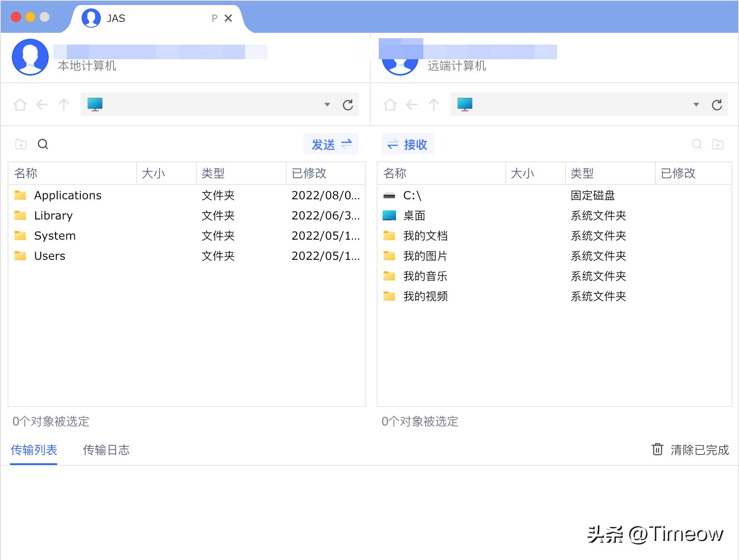The image size is (739, 560).
Task: Select the Applications folder
Action: coord(68,195)
